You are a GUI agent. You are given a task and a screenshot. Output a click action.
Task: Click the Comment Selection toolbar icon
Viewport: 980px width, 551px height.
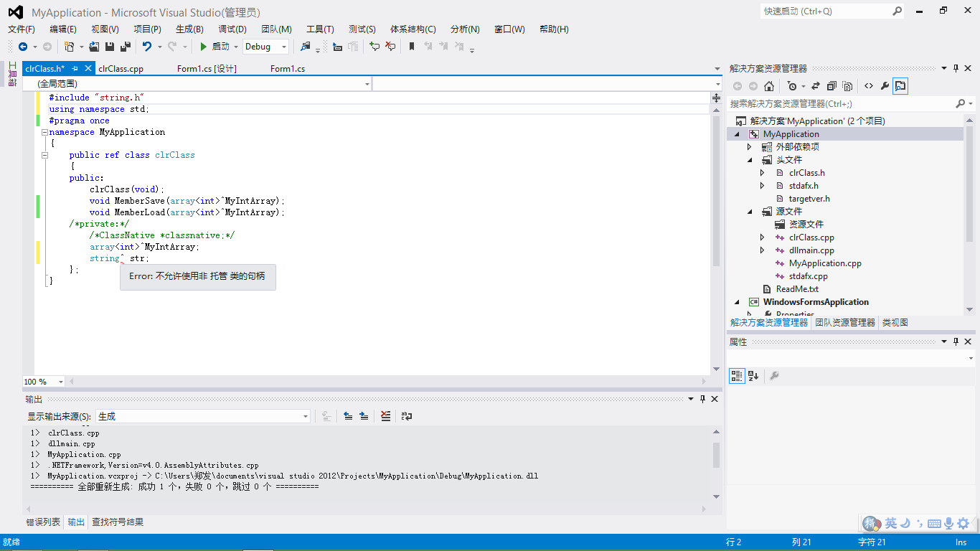[374, 47]
